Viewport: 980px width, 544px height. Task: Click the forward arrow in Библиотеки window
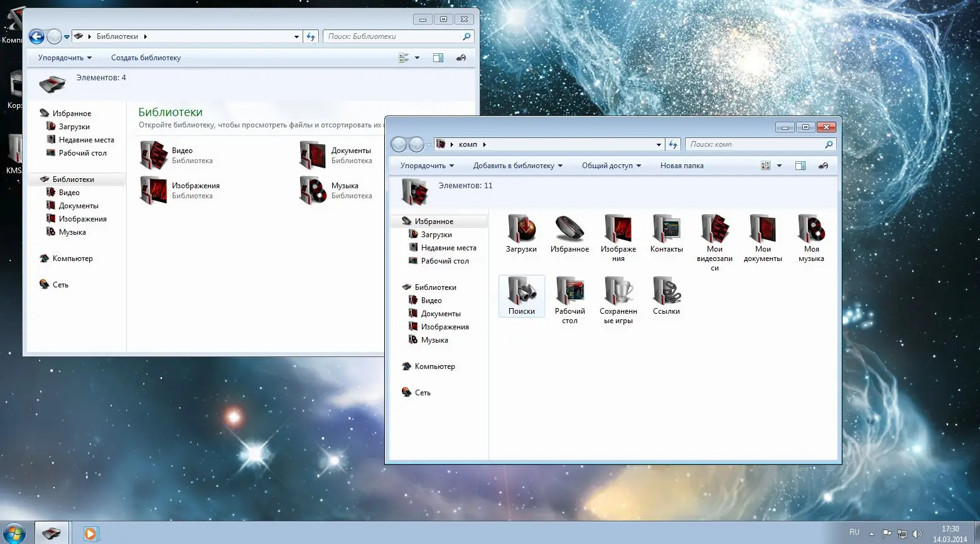pos(55,37)
